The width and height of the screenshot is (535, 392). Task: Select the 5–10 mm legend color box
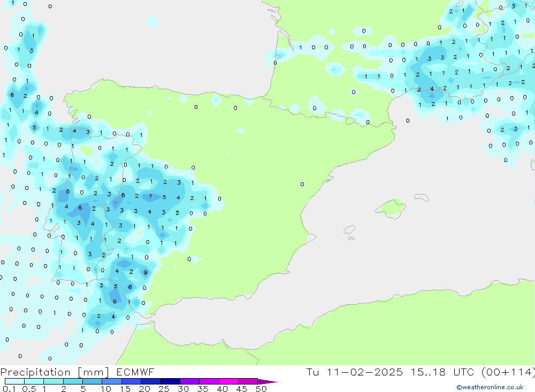(93, 381)
